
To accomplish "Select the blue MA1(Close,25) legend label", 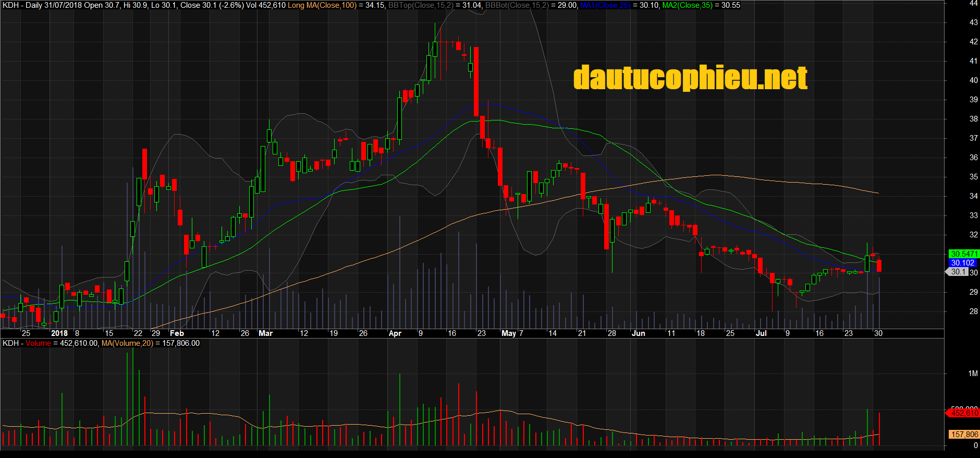I will click(605, 5).
